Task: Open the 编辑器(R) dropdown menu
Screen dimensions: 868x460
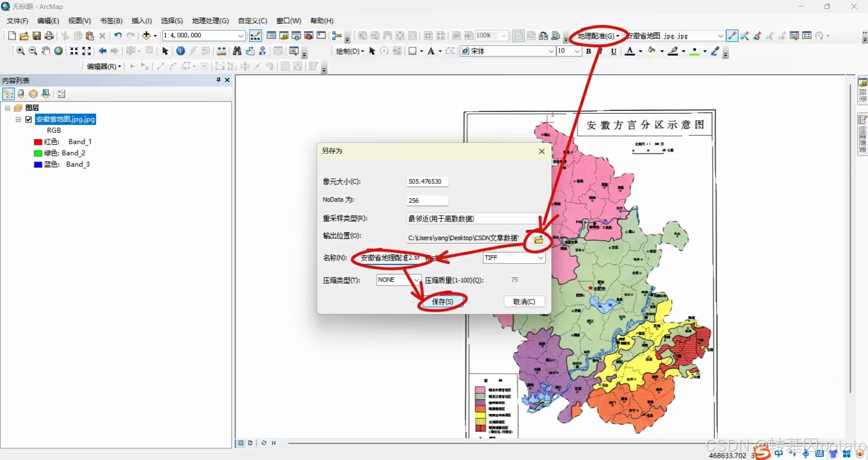Action: point(104,66)
